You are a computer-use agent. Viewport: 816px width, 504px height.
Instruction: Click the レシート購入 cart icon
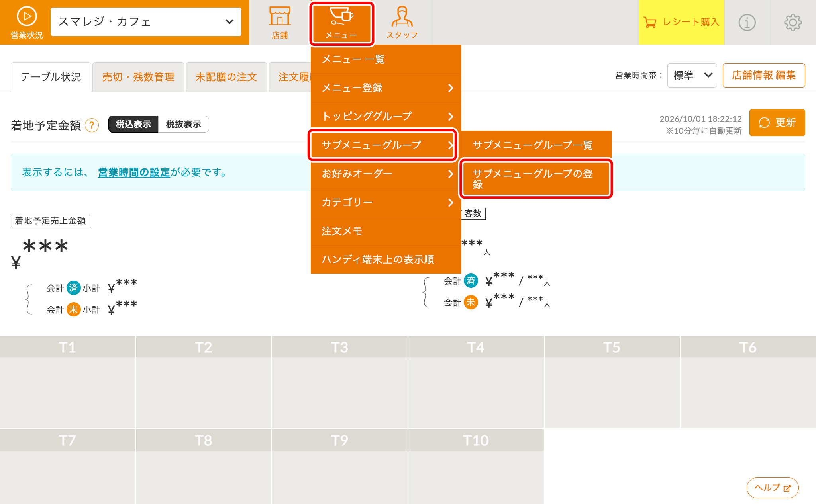click(650, 22)
